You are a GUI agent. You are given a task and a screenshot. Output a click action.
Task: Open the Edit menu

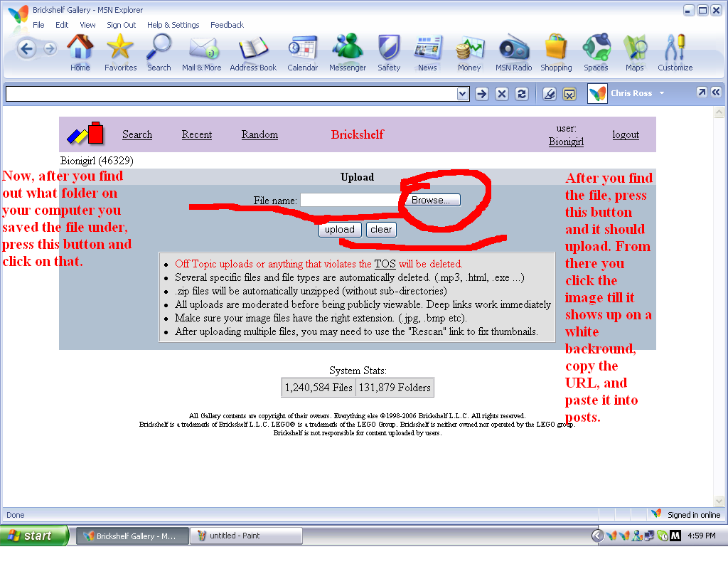(62, 25)
